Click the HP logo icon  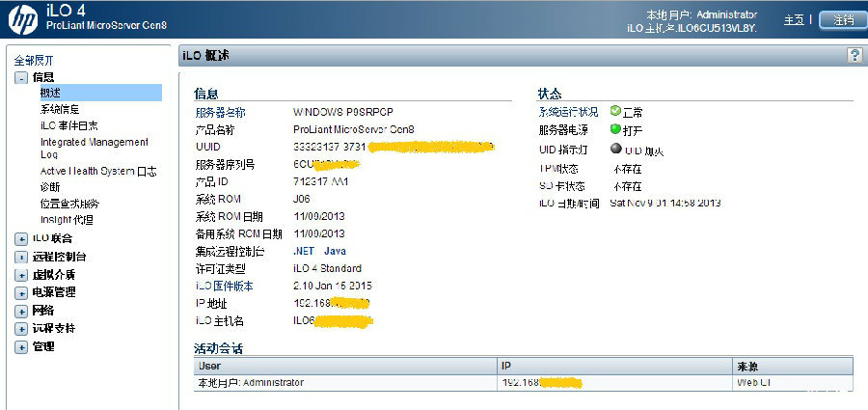pos(23,19)
